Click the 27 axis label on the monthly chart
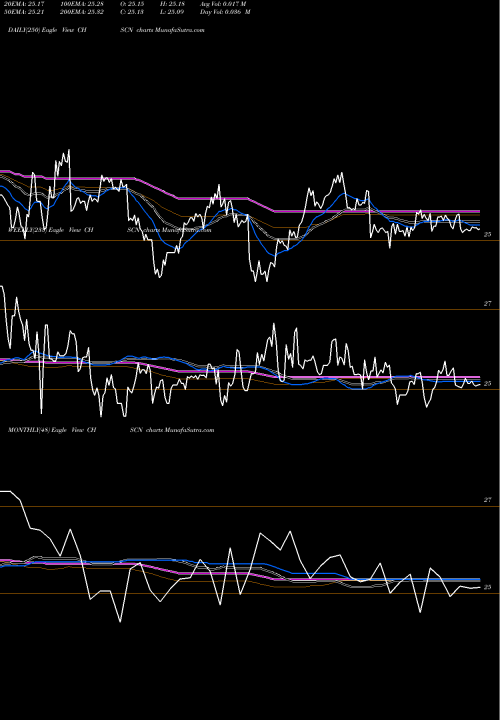Image resolution: width=500 pixels, height=720 pixels. pos(487,500)
